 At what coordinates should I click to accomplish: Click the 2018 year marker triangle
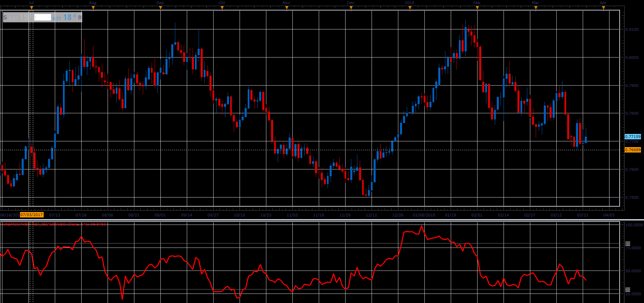point(410,8)
